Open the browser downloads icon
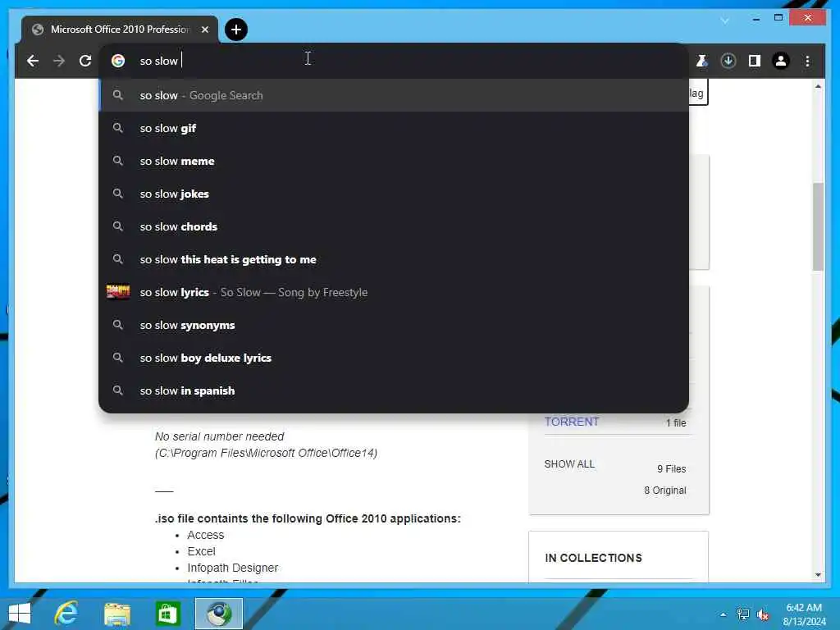 [728, 61]
